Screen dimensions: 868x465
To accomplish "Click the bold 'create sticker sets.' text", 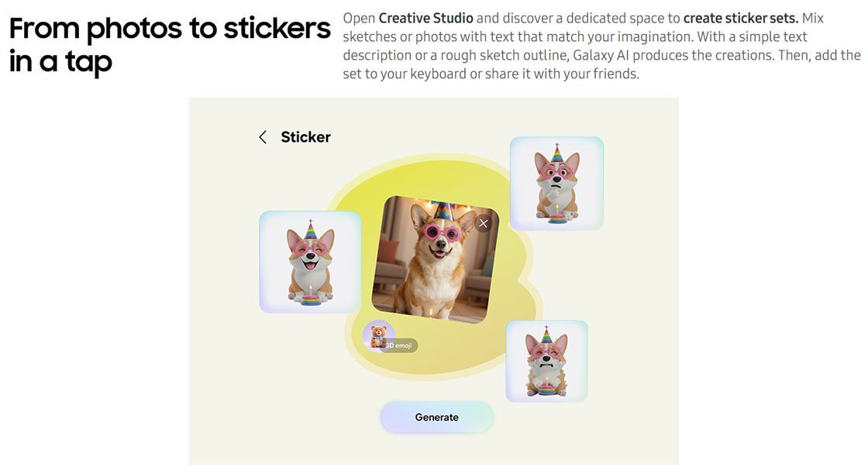I will click(741, 19).
